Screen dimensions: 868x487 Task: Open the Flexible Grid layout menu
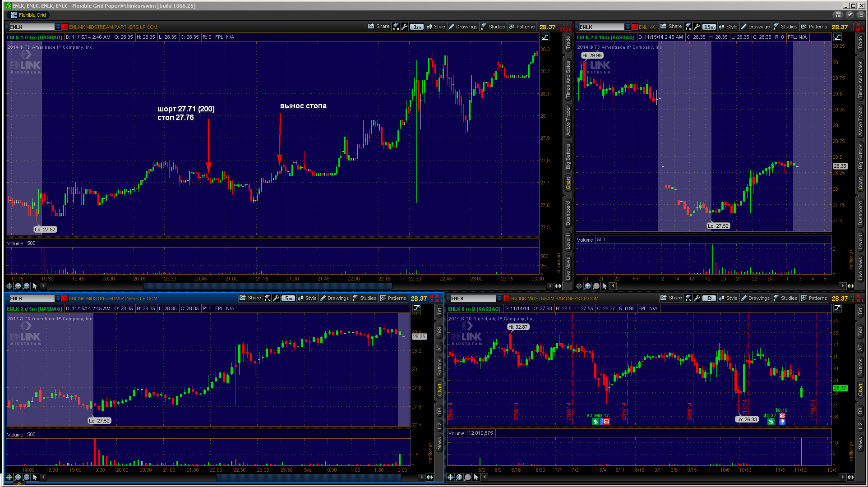click(x=28, y=15)
